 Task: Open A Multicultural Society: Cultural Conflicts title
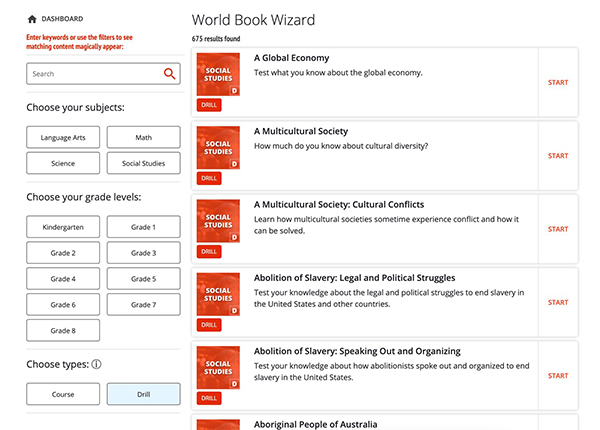(x=339, y=205)
